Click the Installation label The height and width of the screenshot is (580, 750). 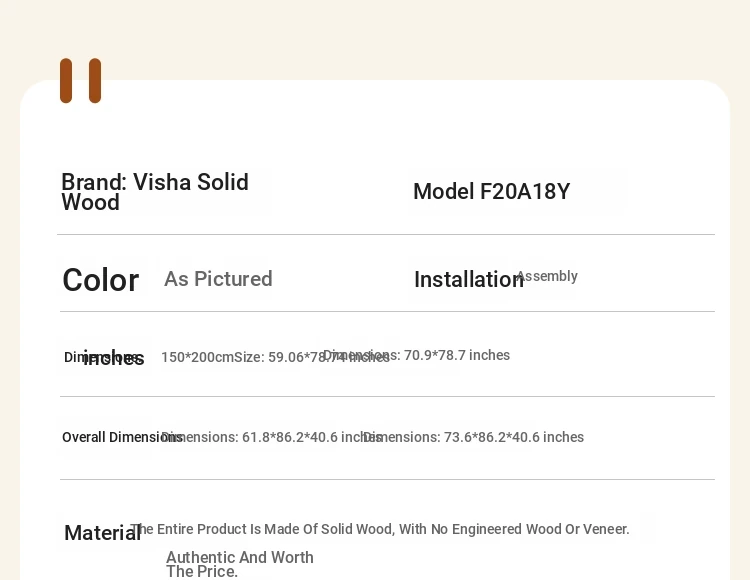point(469,279)
